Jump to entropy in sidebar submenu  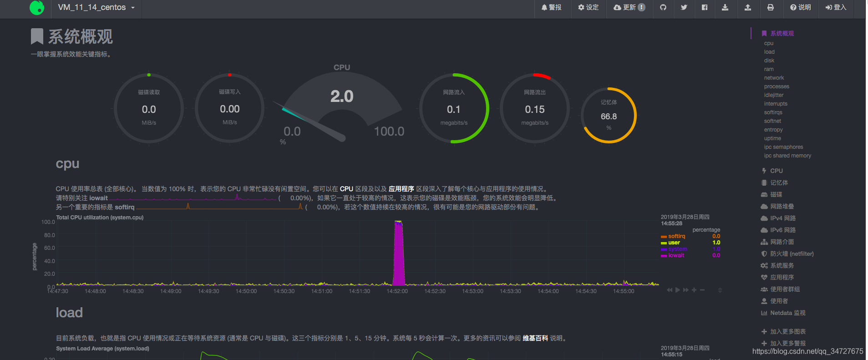(773, 130)
